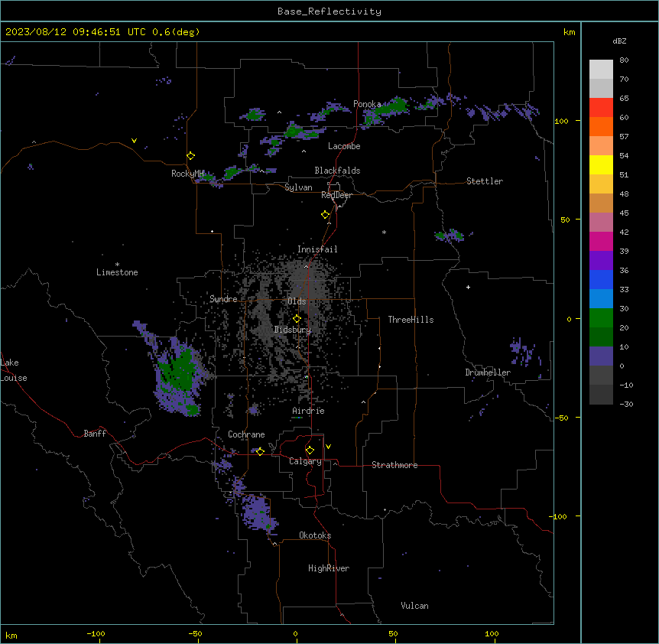Click the Banff label
The width and height of the screenshot is (659, 644).
[x=95, y=434]
